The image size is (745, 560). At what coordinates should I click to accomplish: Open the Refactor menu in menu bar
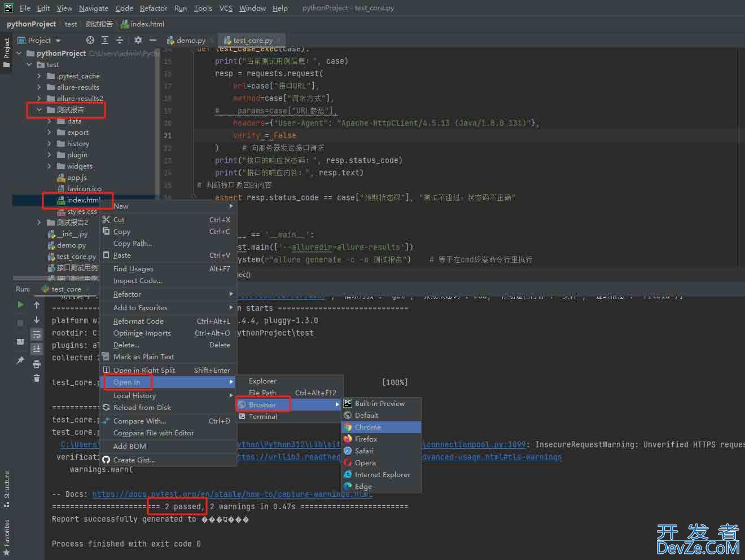(x=154, y=8)
